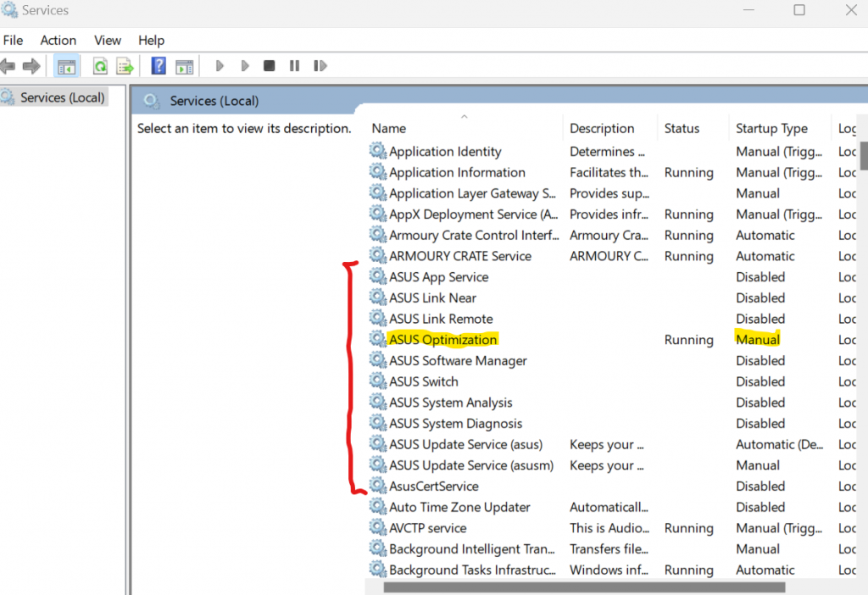
Task: Toggle the Show/Hide Action Pane icon
Action: click(184, 66)
